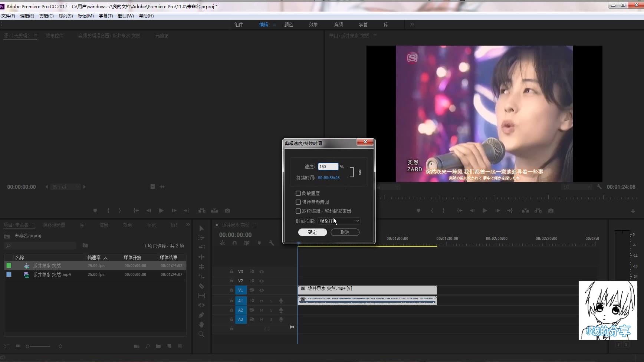
Task: Click the program monitor Extract button
Action: [x=538, y=211]
